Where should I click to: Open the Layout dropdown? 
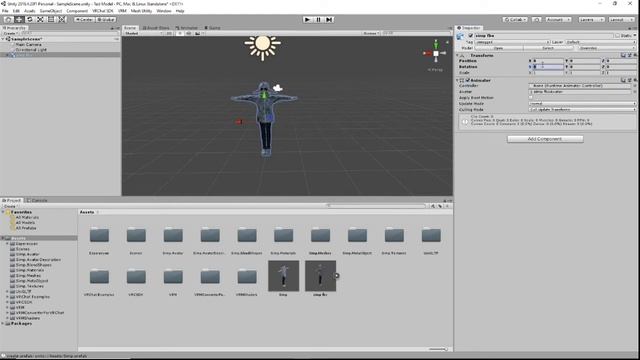(x=620, y=20)
